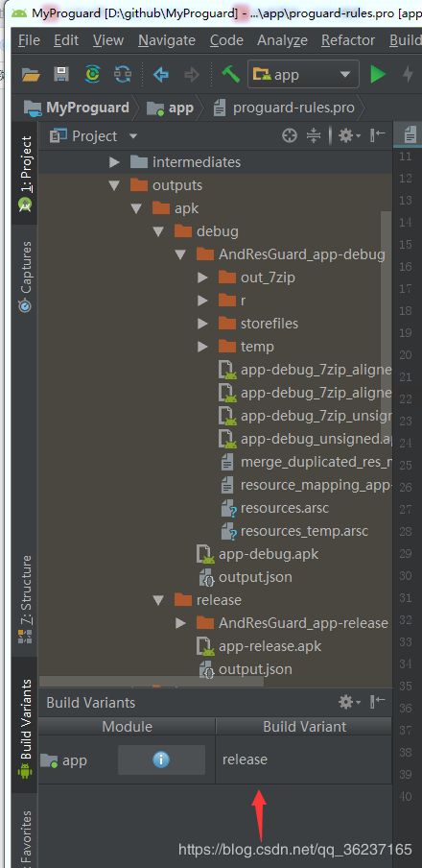Click the Synchronize refresh toolbar icon
The width and height of the screenshot is (422, 868).
coord(123,74)
